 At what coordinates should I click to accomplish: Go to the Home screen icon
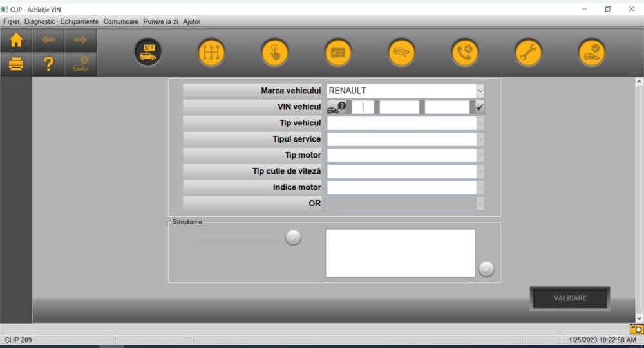(16, 40)
